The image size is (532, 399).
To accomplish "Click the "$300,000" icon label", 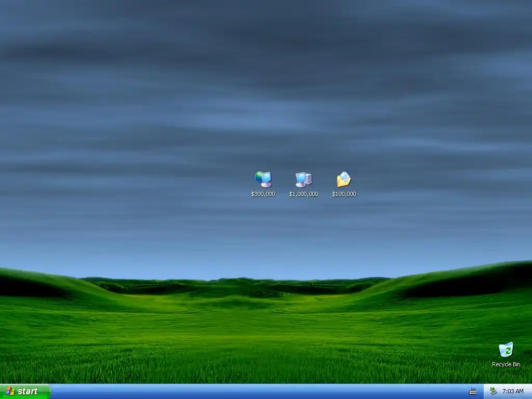I will click(263, 194).
